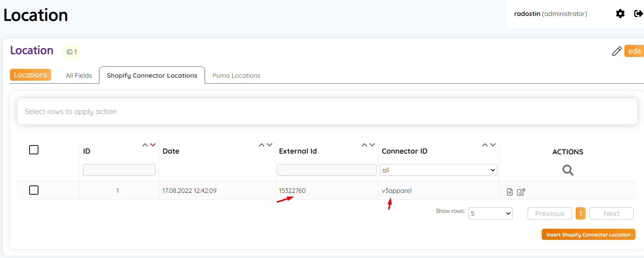Click the External Id column header

click(298, 151)
